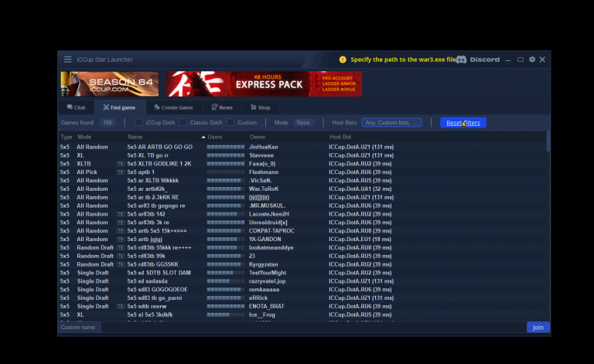This screenshot has height=364, width=594.
Task: Click the Season 64 banner
Action: [x=110, y=83]
